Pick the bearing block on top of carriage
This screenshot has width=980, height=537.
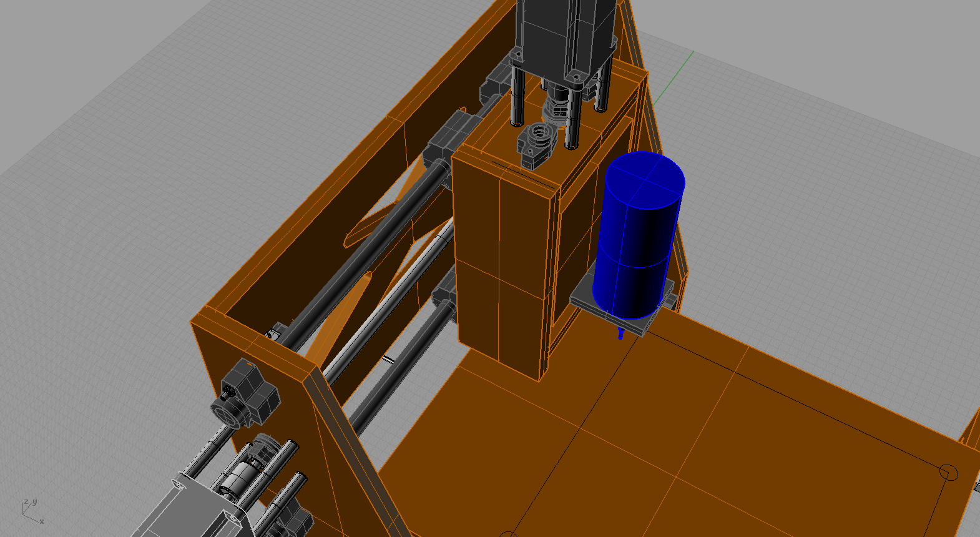pyautogui.click(x=536, y=145)
